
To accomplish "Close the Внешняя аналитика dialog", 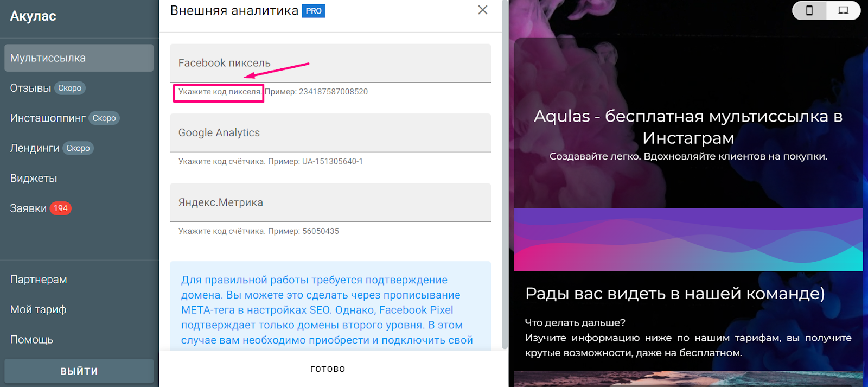I will (482, 10).
